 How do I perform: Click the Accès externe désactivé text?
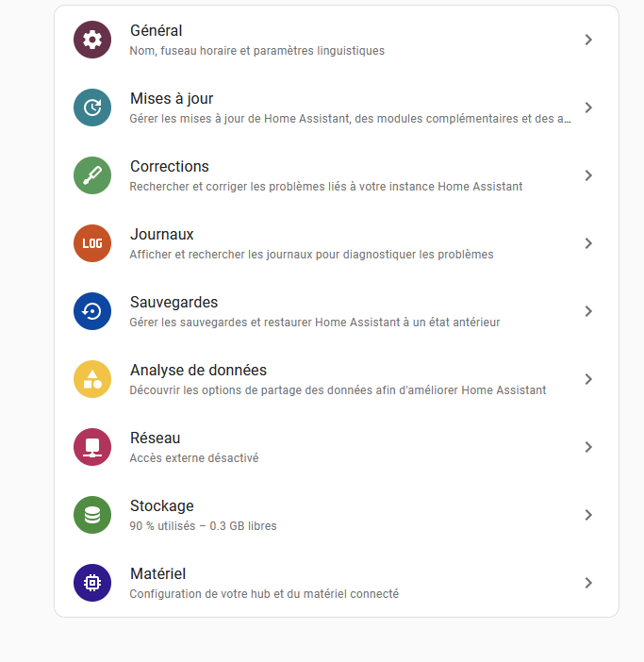194,458
